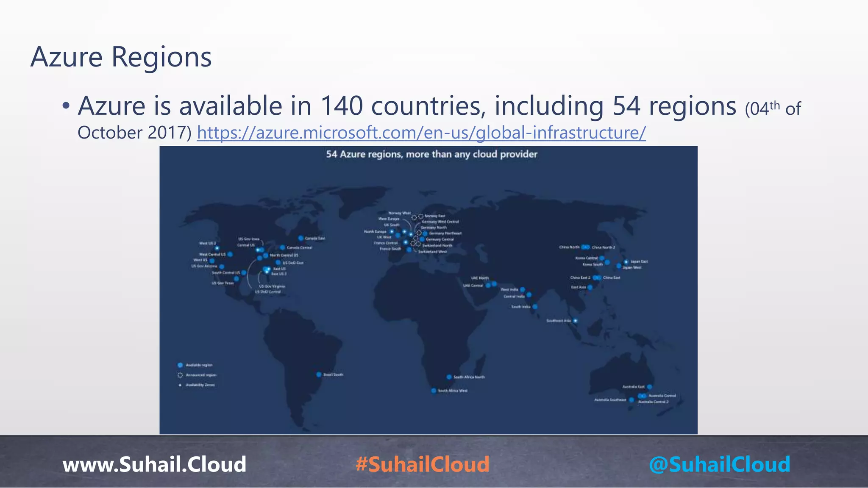Click the Australia East region dot
The image size is (868, 488).
pyautogui.click(x=649, y=387)
